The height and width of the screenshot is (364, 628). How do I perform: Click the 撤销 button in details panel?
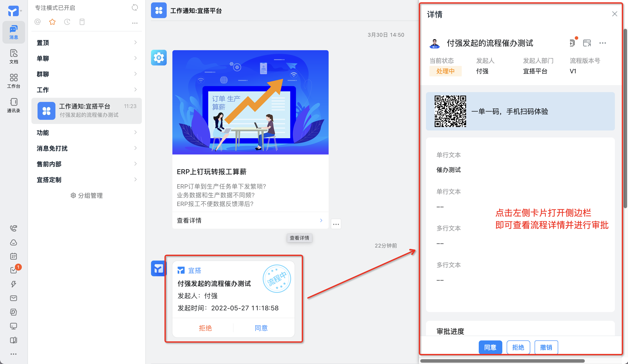pos(546,347)
